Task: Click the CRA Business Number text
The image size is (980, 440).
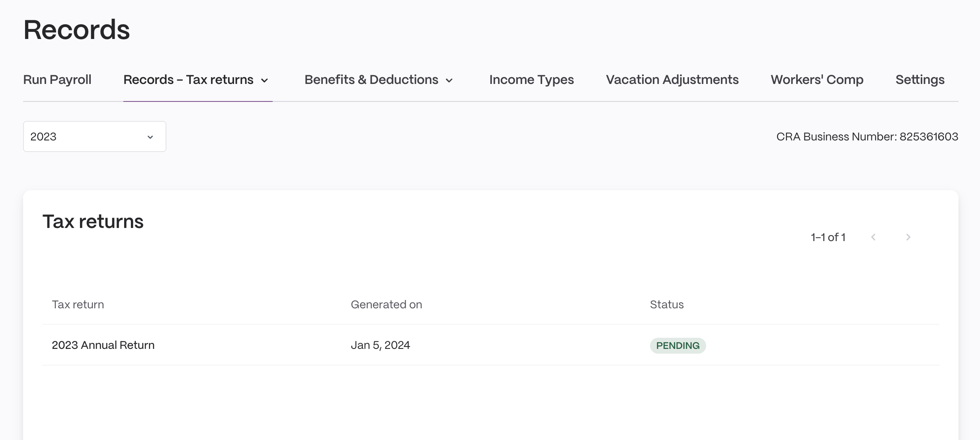Action: [x=867, y=136]
